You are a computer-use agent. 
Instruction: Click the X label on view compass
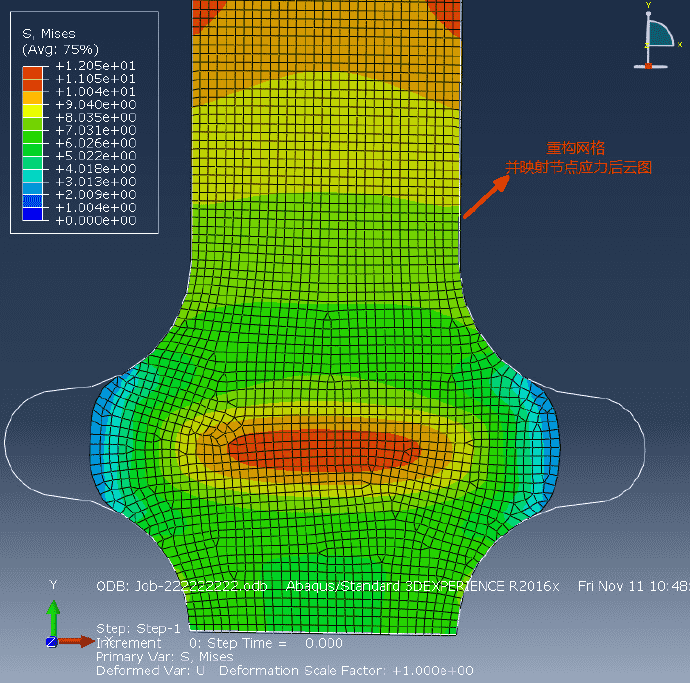[x=680, y=44]
